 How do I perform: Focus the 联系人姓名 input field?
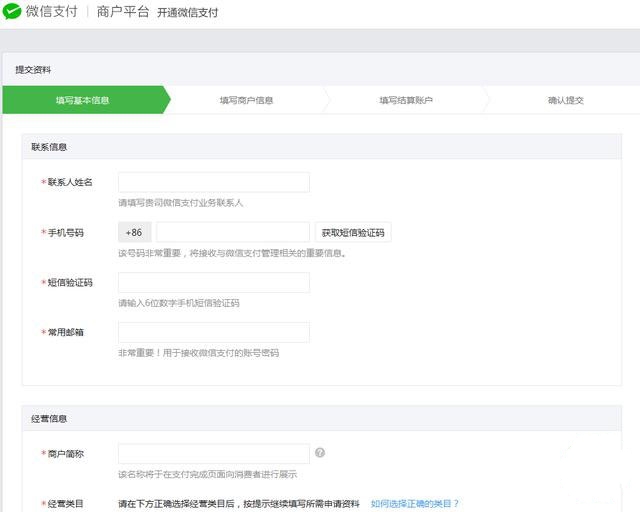point(213,182)
